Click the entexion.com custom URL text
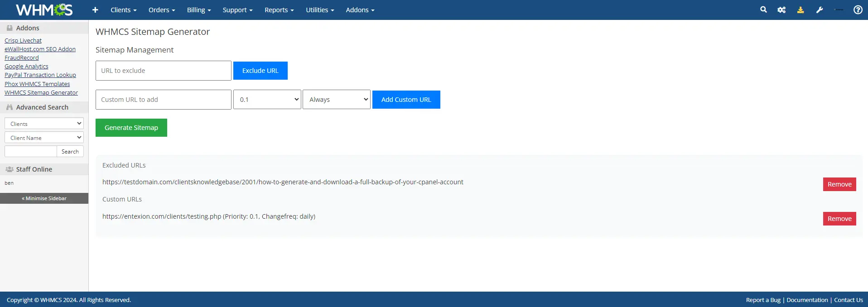This screenshot has width=868, height=307. coord(209,216)
